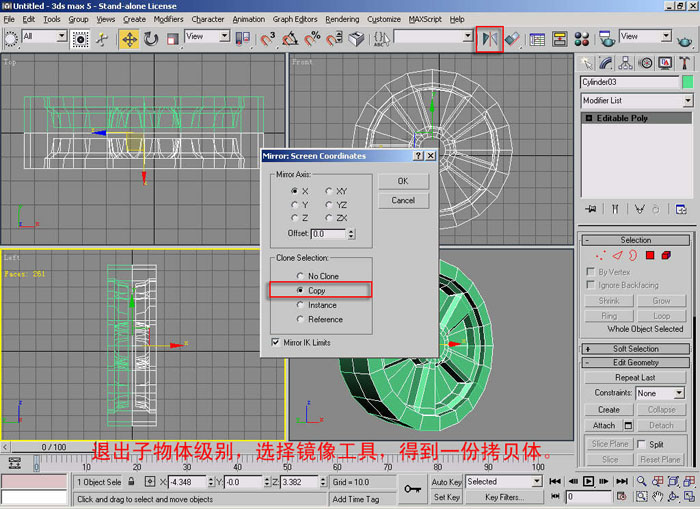This screenshot has width=700, height=509.
Task: Switch to the Motion panel tab icon
Action: click(645, 63)
